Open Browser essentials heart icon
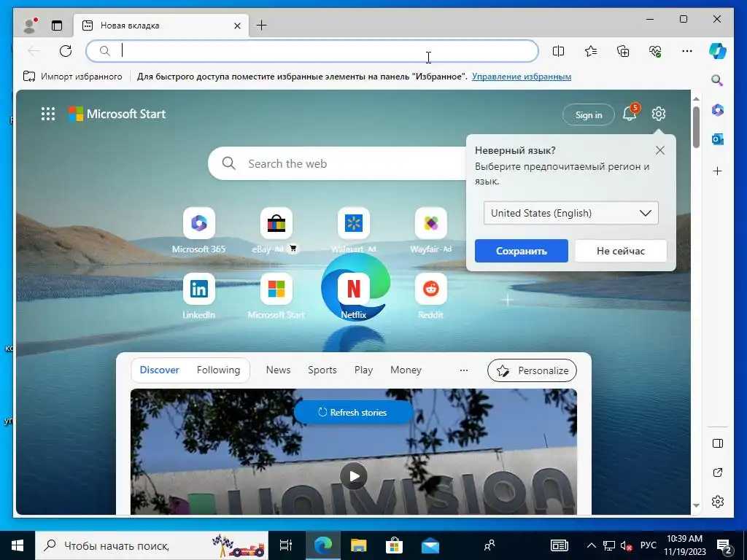Image resolution: width=747 pixels, height=560 pixels. pyautogui.click(x=655, y=51)
